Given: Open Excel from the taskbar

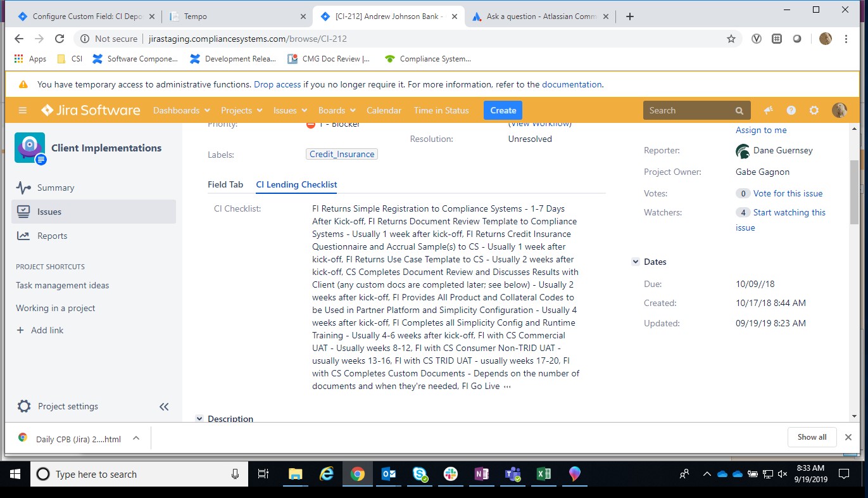Looking at the screenshot, I should coord(543,474).
